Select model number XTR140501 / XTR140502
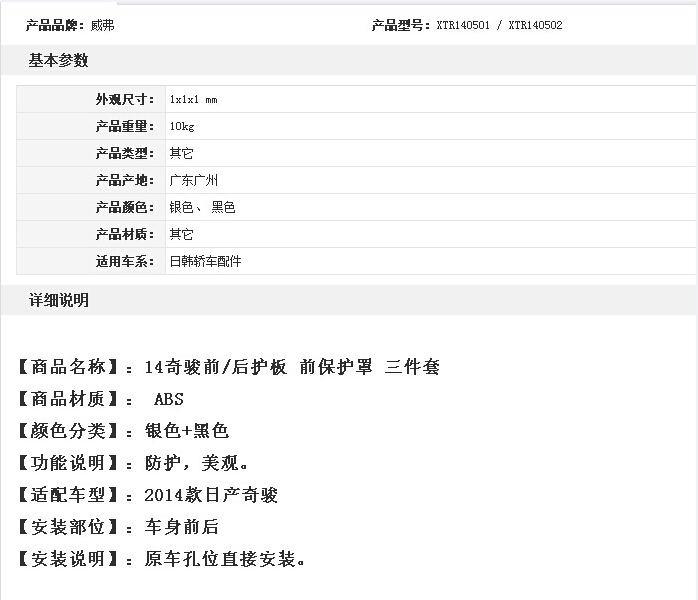Viewport: 698px width, 600px height. tap(499, 25)
